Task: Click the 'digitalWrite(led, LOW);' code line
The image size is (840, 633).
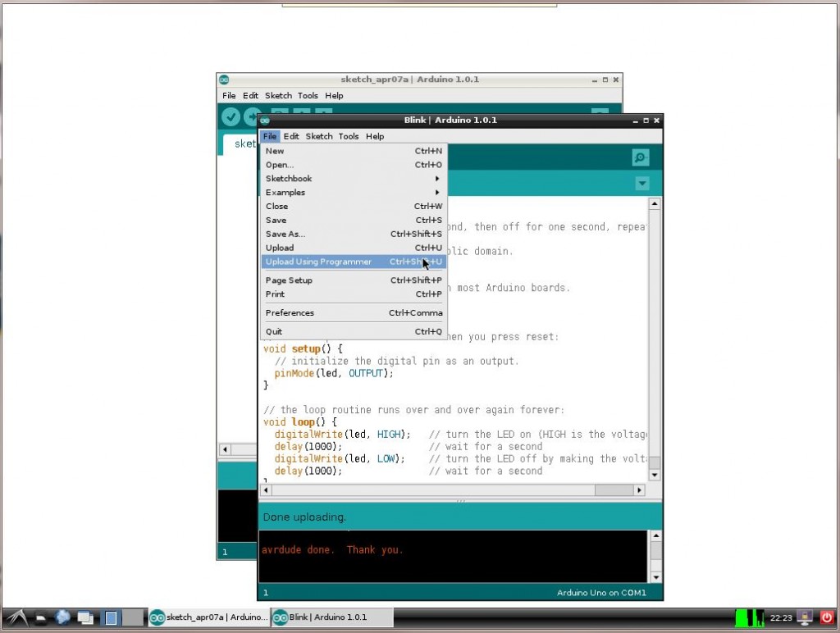Action: tap(340, 459)
